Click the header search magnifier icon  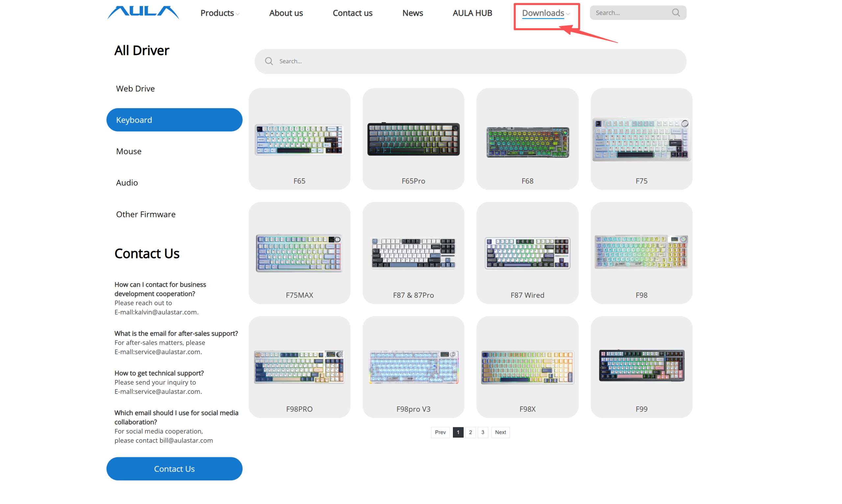(x=676, y=12)
